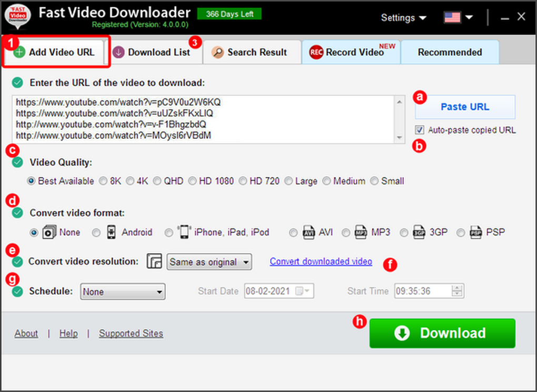Click the URL line ending uUZskFKxLIQ
This screenshot has width=537, height=392.
[114, 113]
